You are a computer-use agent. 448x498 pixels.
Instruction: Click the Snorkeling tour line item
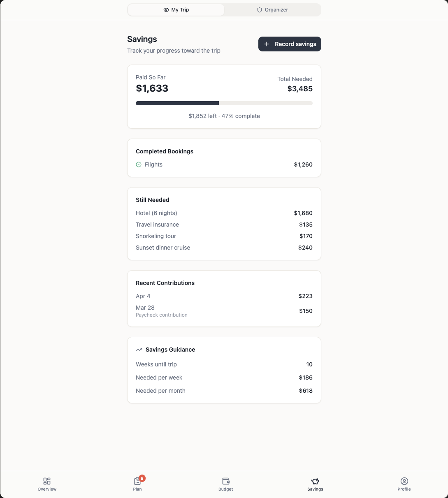[224, 236]
